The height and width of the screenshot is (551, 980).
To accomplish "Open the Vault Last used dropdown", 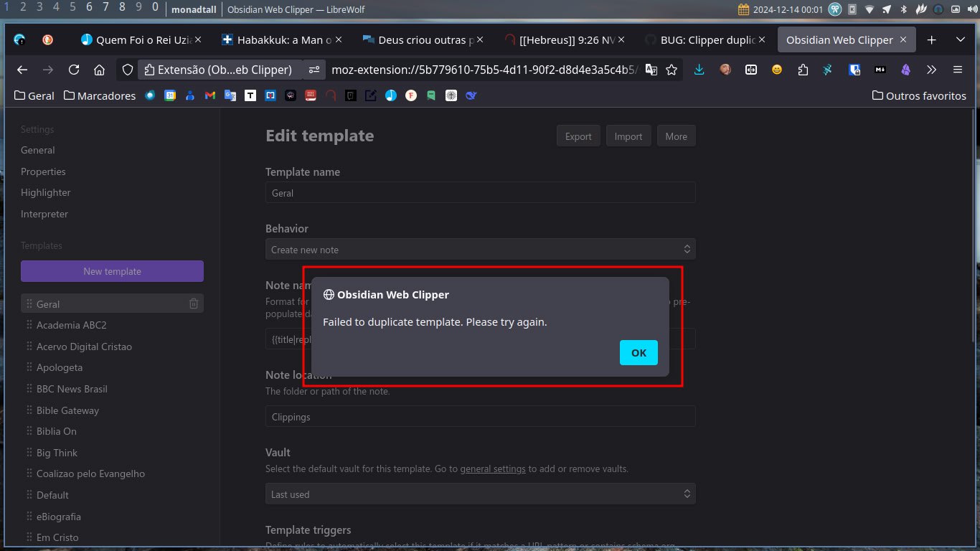I will [480, 494].
